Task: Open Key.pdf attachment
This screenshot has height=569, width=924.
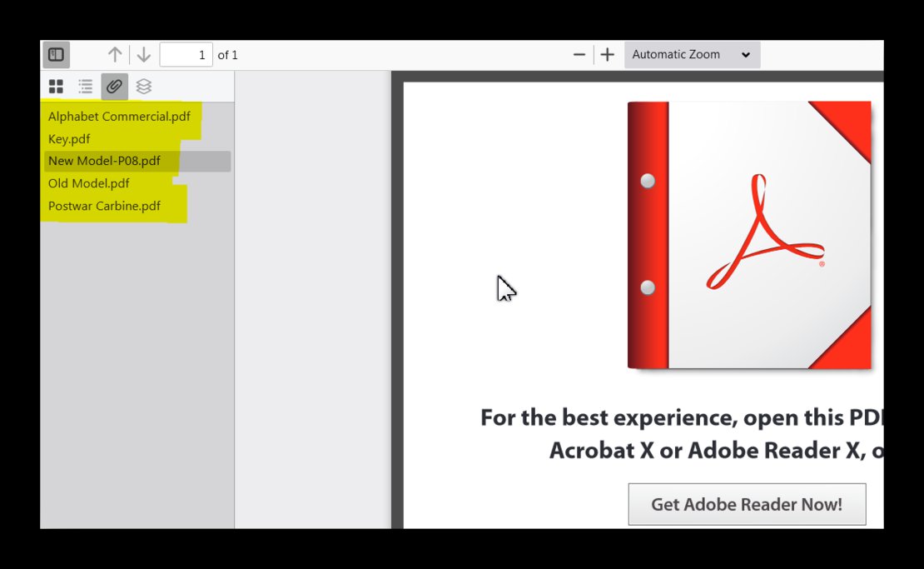Action: 69,139
